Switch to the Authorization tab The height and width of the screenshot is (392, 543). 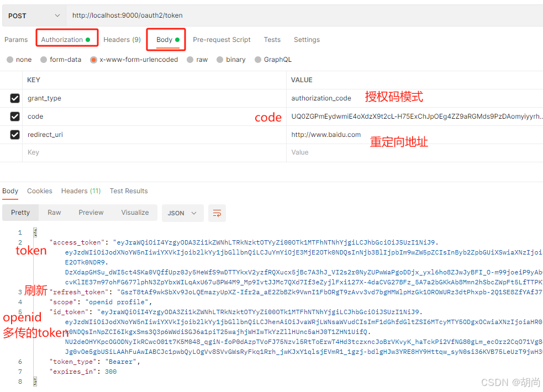65,39
